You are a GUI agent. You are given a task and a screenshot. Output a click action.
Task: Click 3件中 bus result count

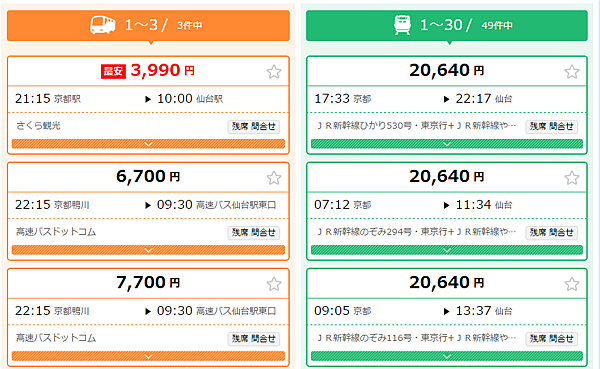click(x=189, y=26)
